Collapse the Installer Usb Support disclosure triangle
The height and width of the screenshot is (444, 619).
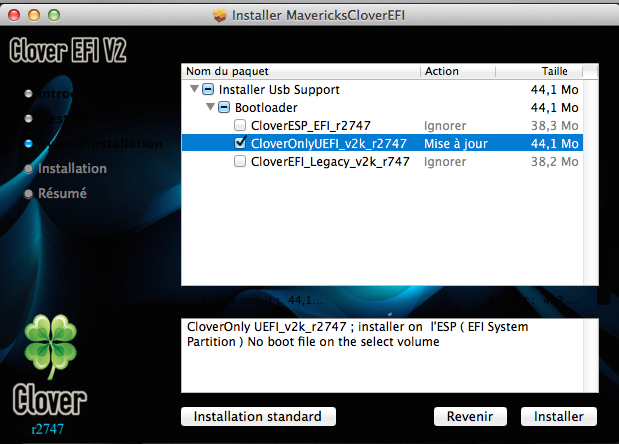pyautogui.click(x=194, y=88)
